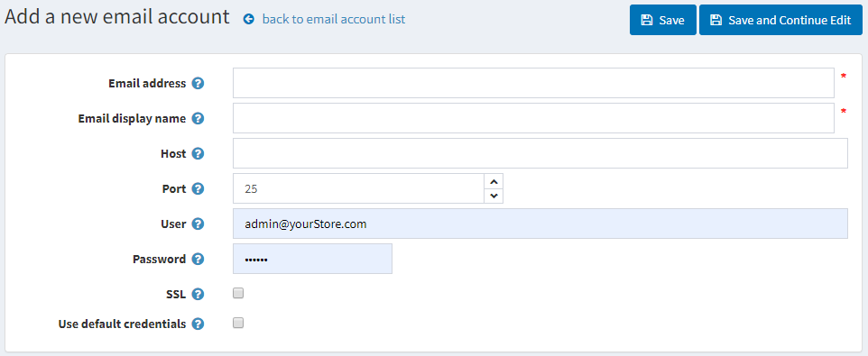
Task: Click the back arrow icon near the title
Action: point(249,19)
